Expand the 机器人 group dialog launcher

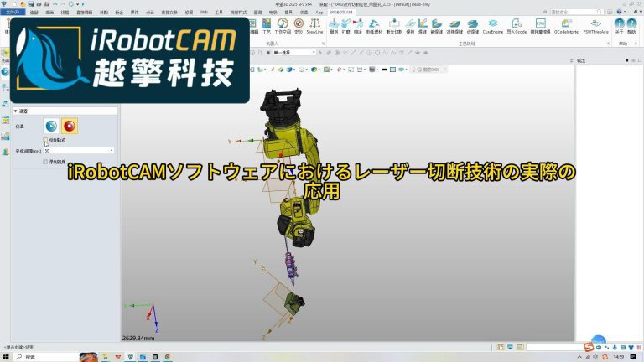(323, 44)
